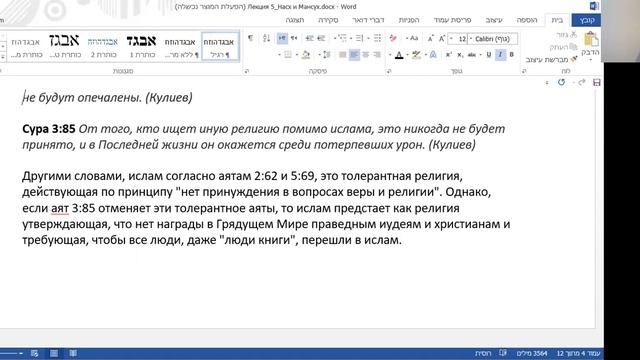The height and width of the screenshot is (360, 640).
Task: Click the Paste (הדבק) clipboard icon
Action: point(591,40)
